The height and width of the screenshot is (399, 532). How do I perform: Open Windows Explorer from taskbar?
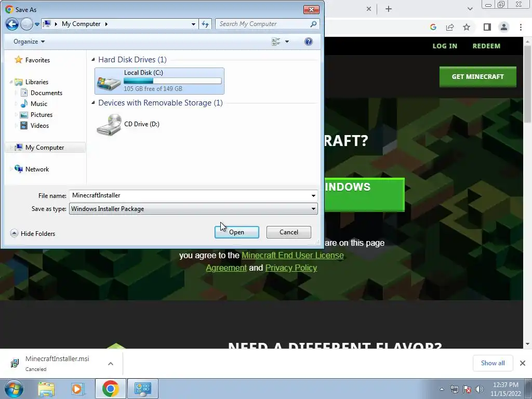coord(46,389)
